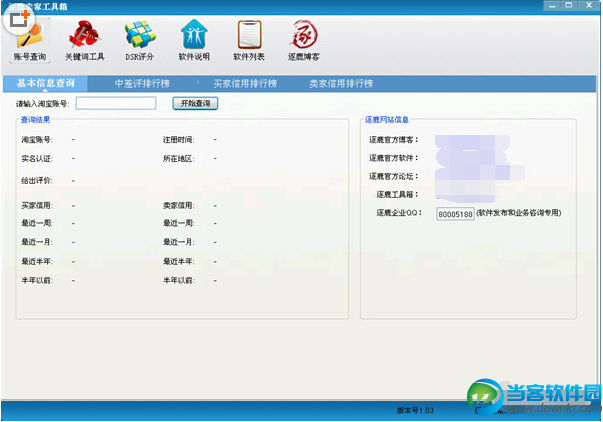The height and width of the screenshot is (422, 603).
Task: Click the 所在地区 result label
Action: pos(179,158)
